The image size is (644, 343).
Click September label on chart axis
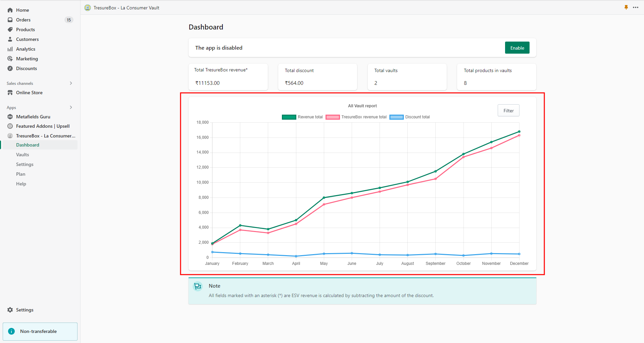point(435,264)
